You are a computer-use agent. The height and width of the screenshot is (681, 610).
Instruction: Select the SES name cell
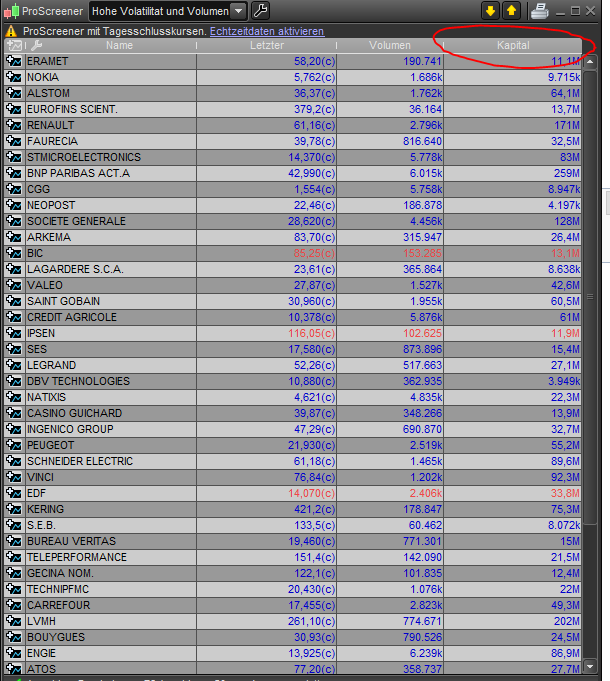coord(111,349)
